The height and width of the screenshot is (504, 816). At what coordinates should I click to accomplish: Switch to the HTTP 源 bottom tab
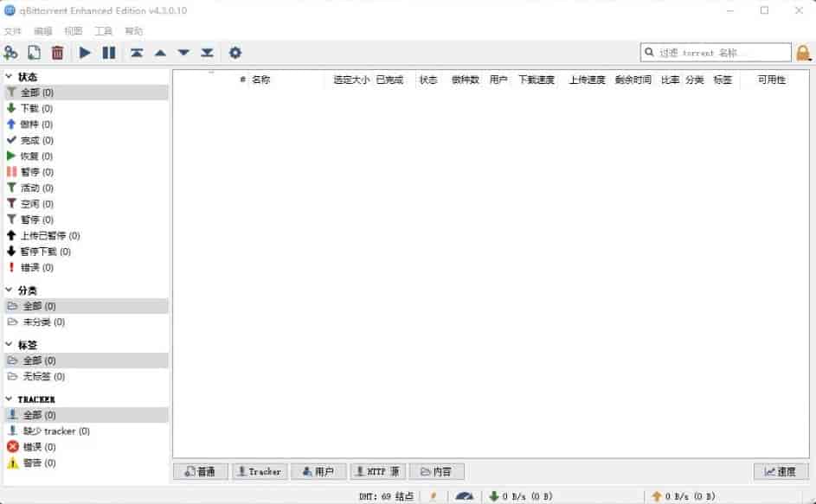point(378,472)
